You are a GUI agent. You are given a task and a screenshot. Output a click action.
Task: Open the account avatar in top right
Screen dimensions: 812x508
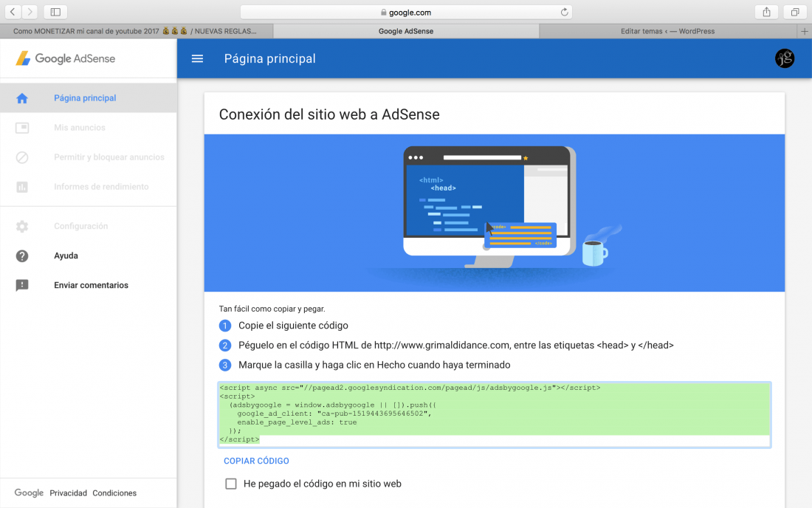click(785, 58)
